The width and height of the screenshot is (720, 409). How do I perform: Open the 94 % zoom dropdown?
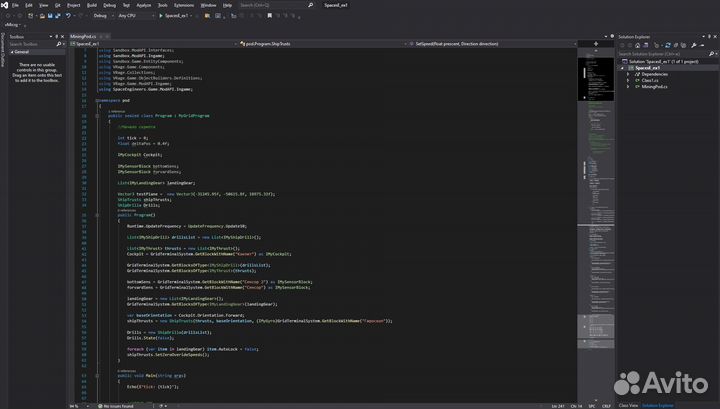point(79,406)
